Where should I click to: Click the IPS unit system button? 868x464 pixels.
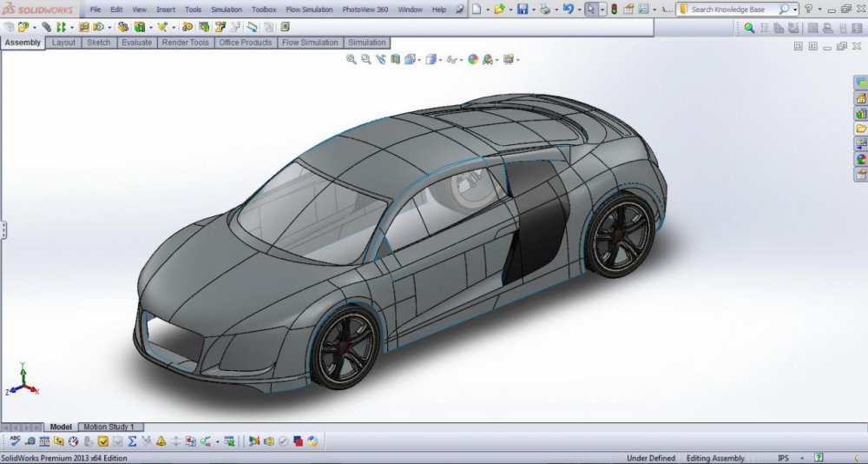pos(783,458)
